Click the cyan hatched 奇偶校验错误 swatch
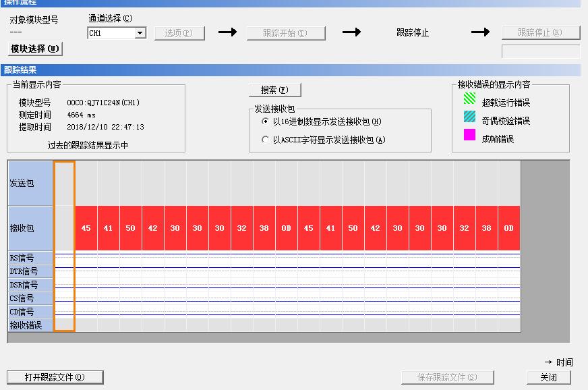This screenshot has width=588, height=390. tap(469, 117)
